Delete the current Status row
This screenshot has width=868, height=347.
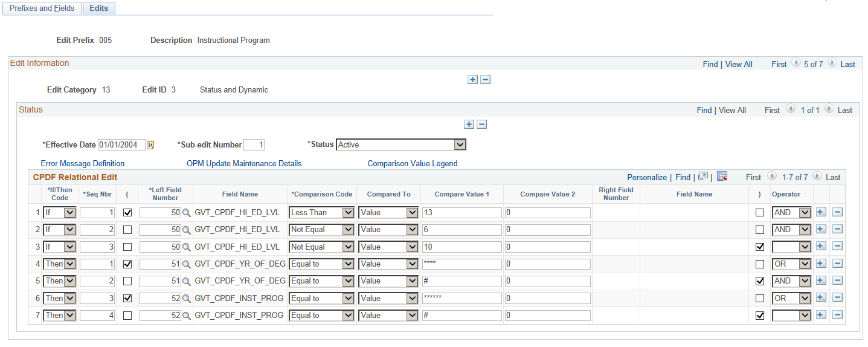481,125
